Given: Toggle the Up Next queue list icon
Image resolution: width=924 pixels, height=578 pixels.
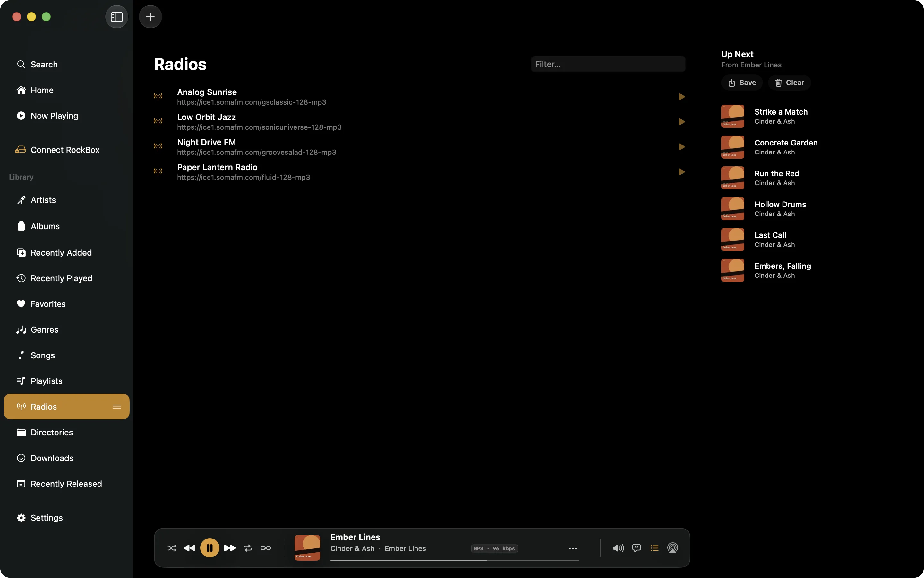Looking at the screenshot, I should tap(654, 548).
